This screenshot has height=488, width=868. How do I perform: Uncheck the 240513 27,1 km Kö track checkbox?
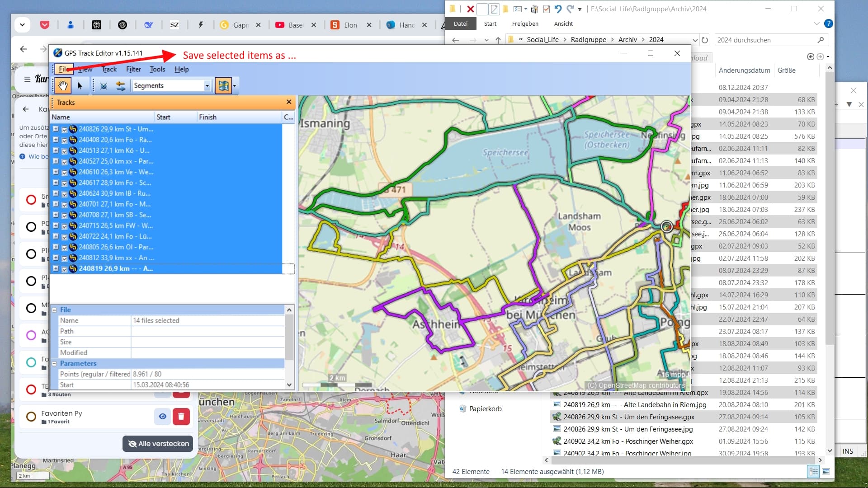point(64,151)
